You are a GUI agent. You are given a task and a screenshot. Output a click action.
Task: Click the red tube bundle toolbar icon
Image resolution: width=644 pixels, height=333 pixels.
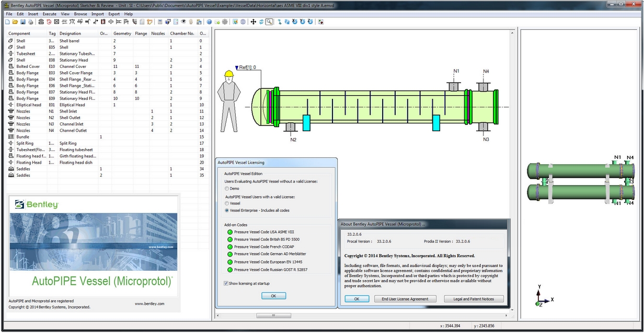tap(103, 22)
